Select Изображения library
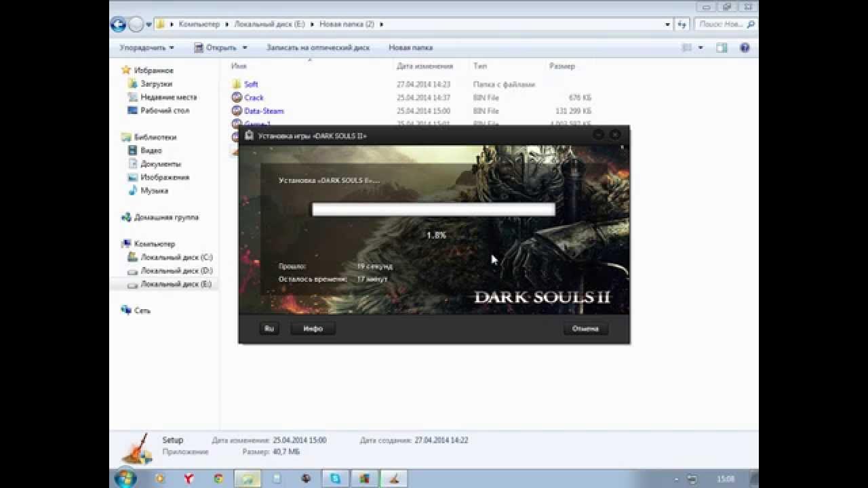Screen dimensions: 868x488 158,177
